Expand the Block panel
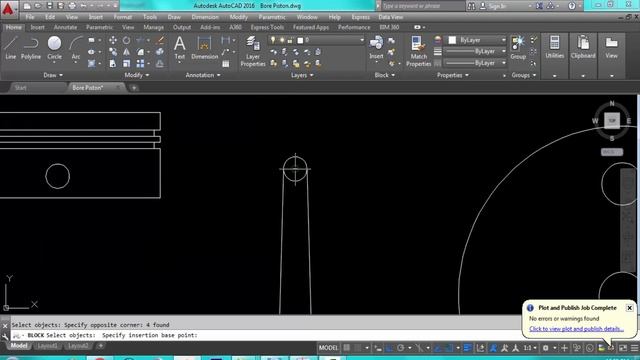 [384, 75]
